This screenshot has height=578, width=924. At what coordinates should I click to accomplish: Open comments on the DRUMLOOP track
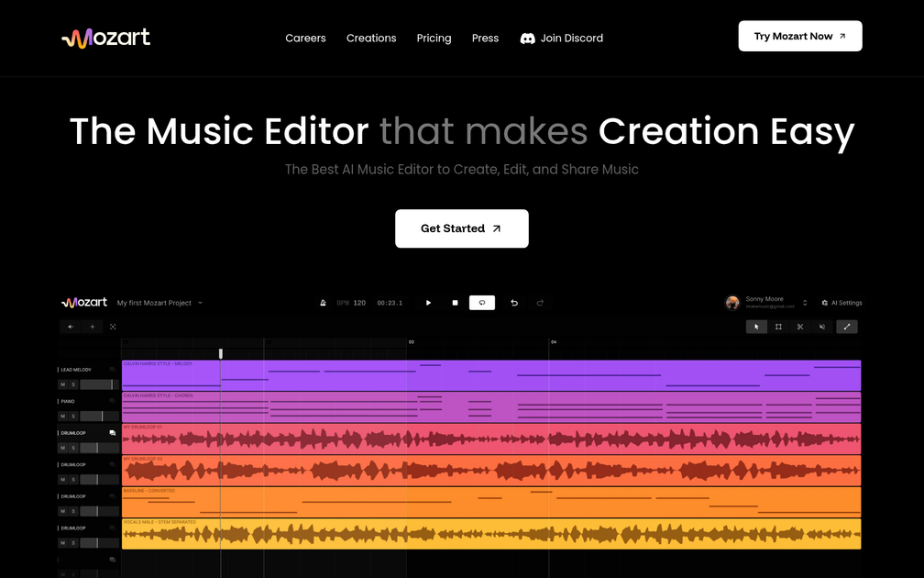(112, 432)
